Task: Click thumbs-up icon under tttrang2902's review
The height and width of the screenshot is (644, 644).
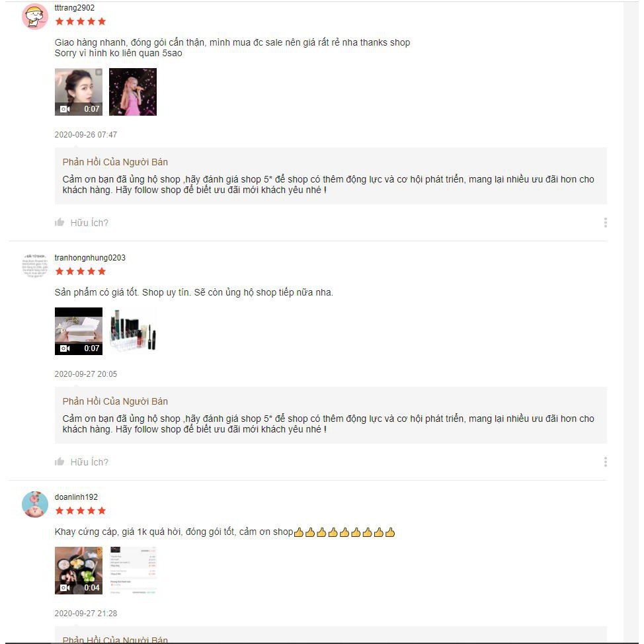Action: coord(60,222)
